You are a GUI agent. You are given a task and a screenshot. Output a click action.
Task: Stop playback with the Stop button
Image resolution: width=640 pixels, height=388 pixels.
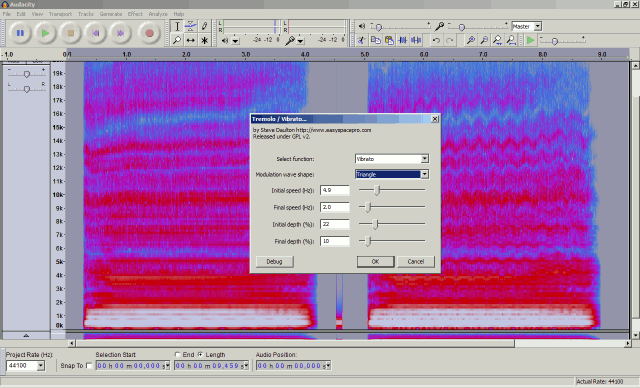point(71,33)
